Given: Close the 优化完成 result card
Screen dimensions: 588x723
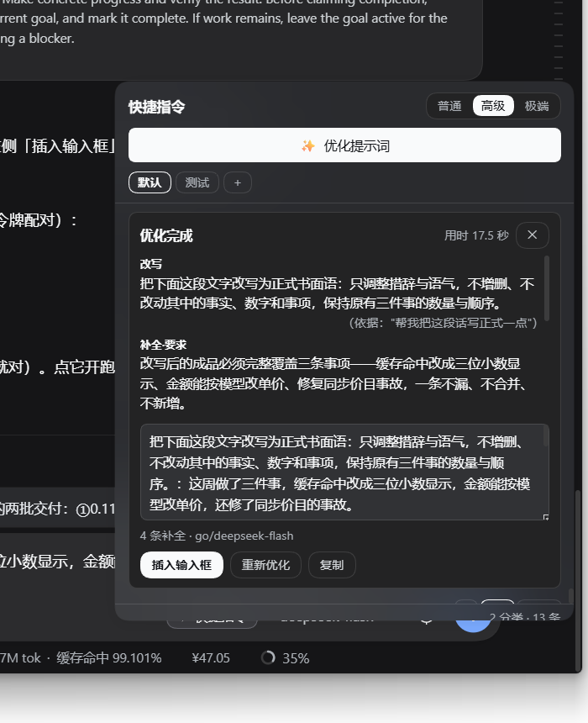Looking at the screenshot, I should (x=533, y=235).
